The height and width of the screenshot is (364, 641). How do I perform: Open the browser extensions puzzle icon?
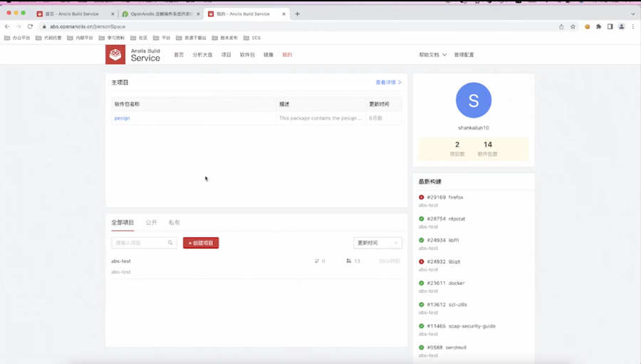tap(598, 26)
